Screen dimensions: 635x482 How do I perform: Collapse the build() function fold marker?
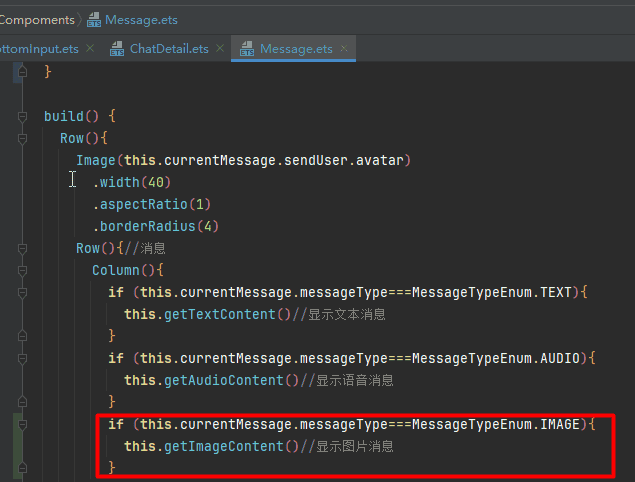[22, 116]
